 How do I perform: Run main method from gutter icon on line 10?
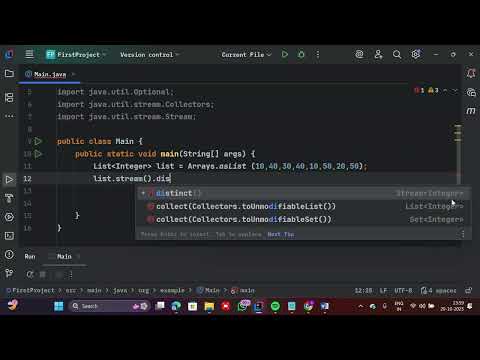(38, 154)
